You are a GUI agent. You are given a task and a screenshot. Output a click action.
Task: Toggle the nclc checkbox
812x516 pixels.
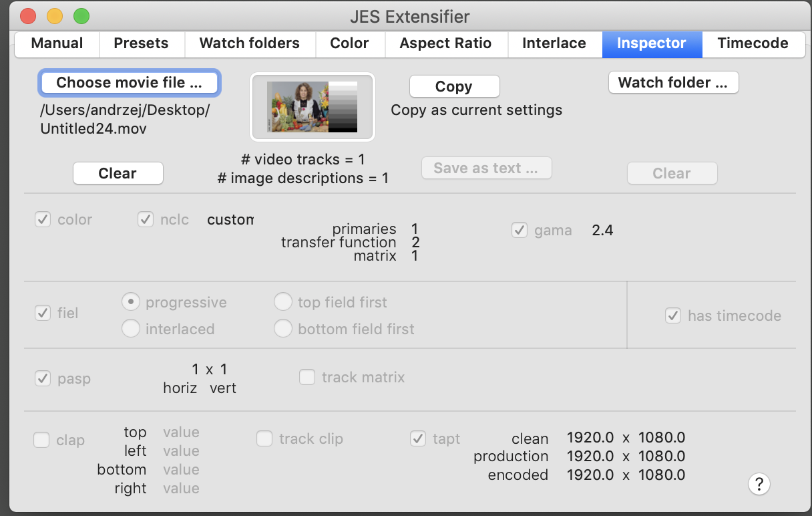click(146, 220)
